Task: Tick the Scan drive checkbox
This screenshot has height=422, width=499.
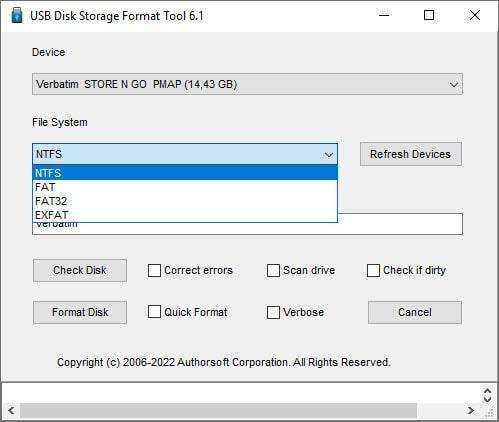Action: 273,270
